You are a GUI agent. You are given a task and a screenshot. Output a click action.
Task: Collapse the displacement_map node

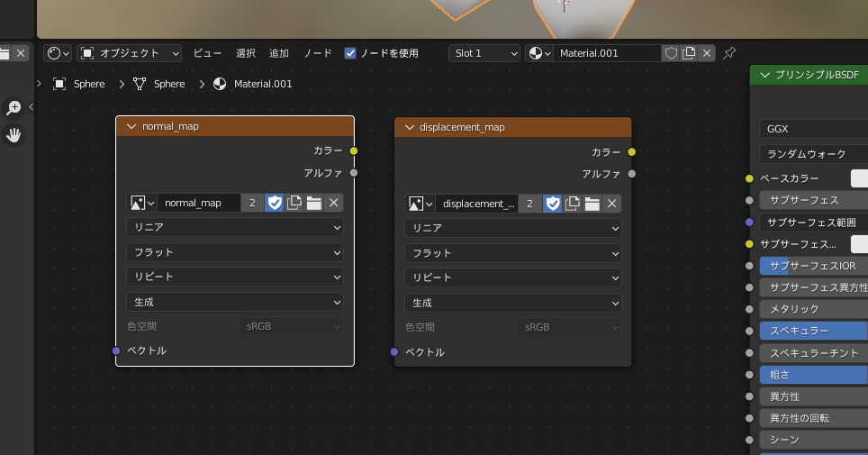point(410,127)
